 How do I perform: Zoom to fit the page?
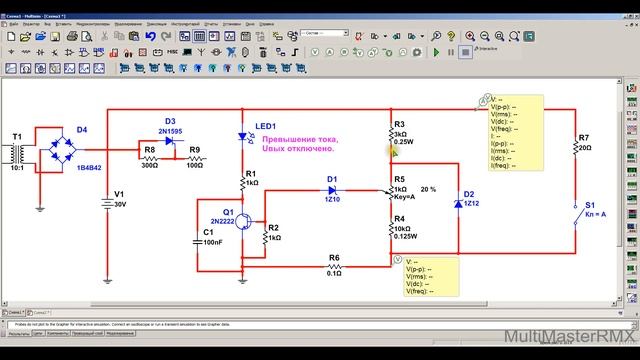514,37
